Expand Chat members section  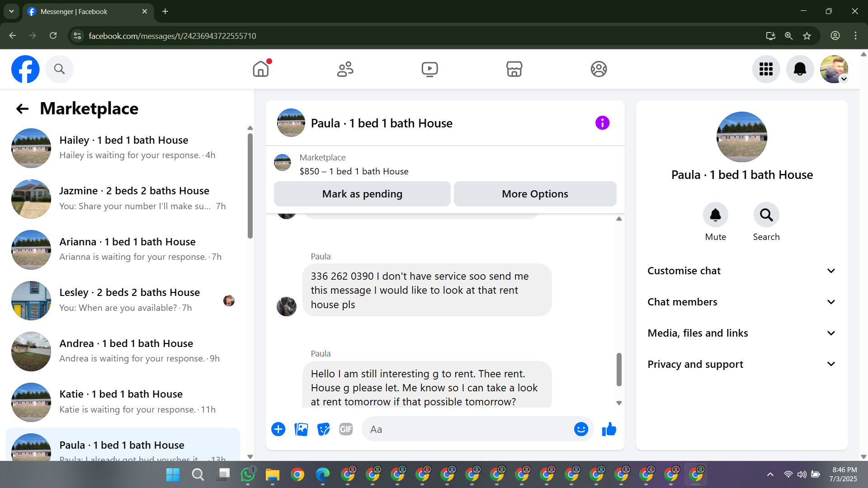point(741,302)
